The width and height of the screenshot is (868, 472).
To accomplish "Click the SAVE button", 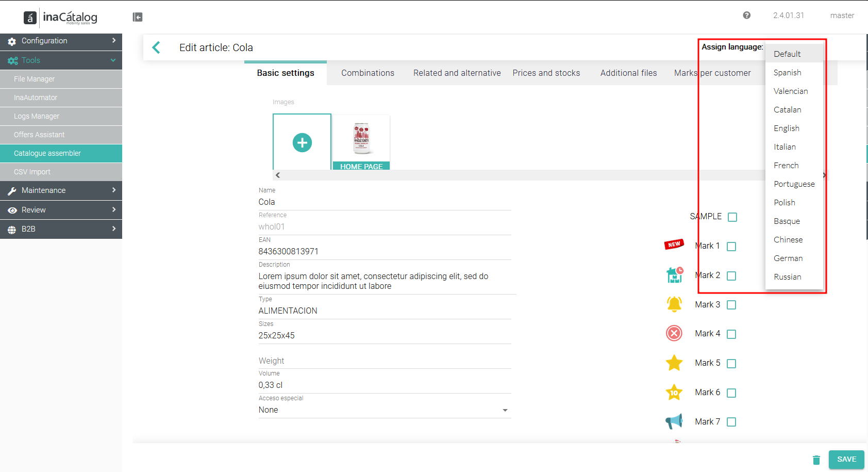I will tap(846, 460).
